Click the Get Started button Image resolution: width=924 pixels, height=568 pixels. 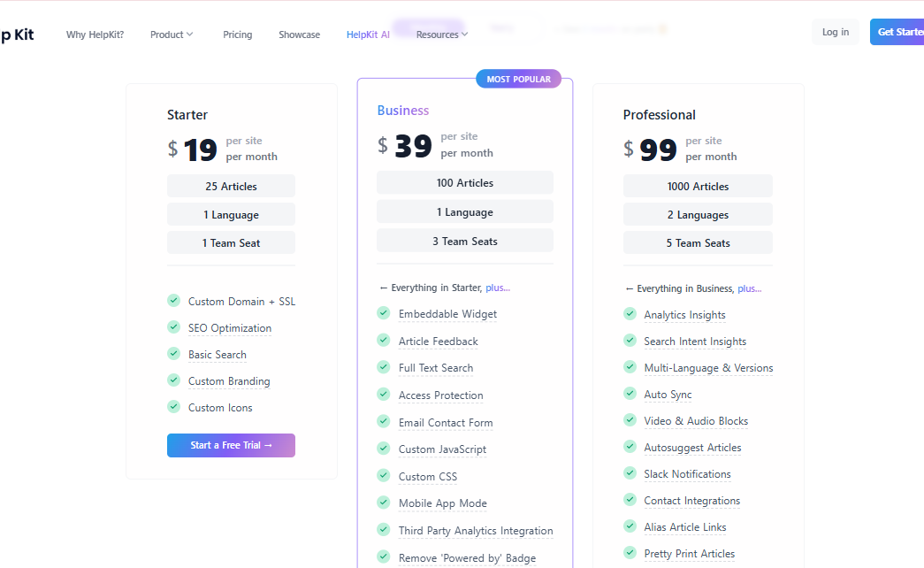(x=897, y=32)
